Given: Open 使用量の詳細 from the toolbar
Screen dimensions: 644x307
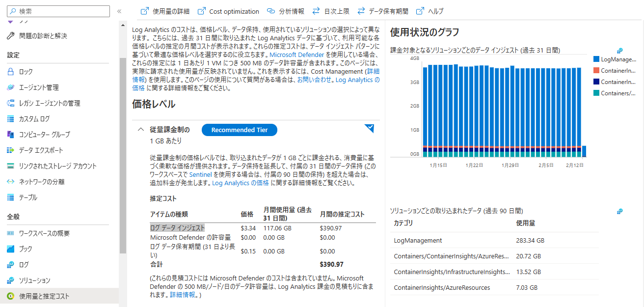Looking at the screenshot, I should pyautogui.click(x=165, y=11).
